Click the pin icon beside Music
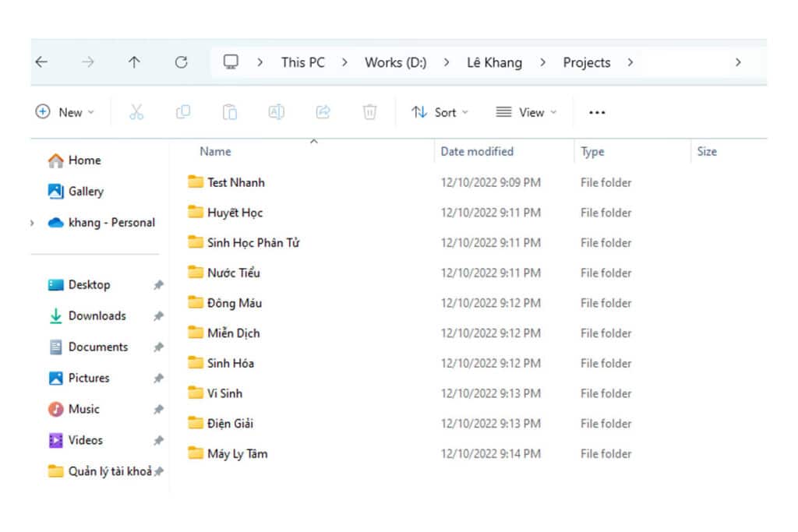This screenshot has width=798, height=532. (159, 410)
